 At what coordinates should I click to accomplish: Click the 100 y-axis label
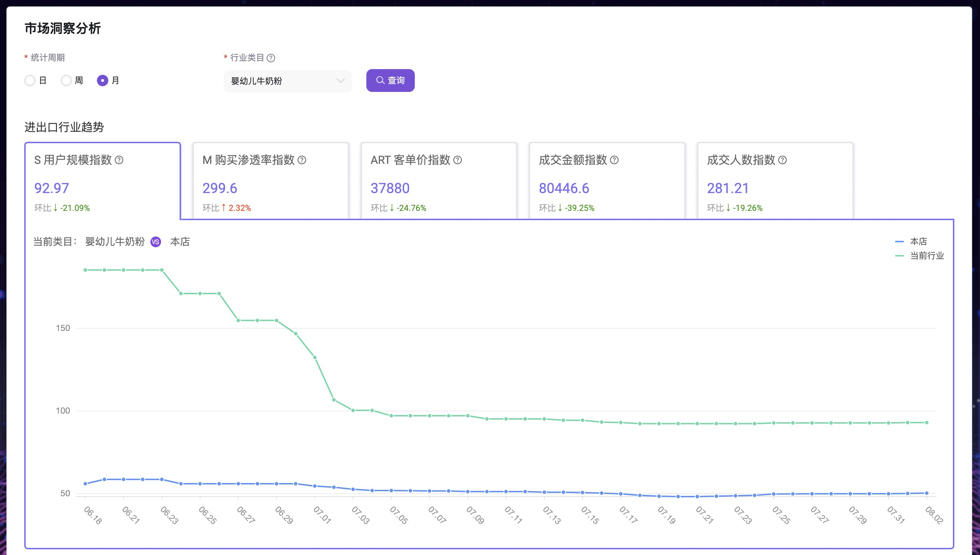[x=63, y=411]
